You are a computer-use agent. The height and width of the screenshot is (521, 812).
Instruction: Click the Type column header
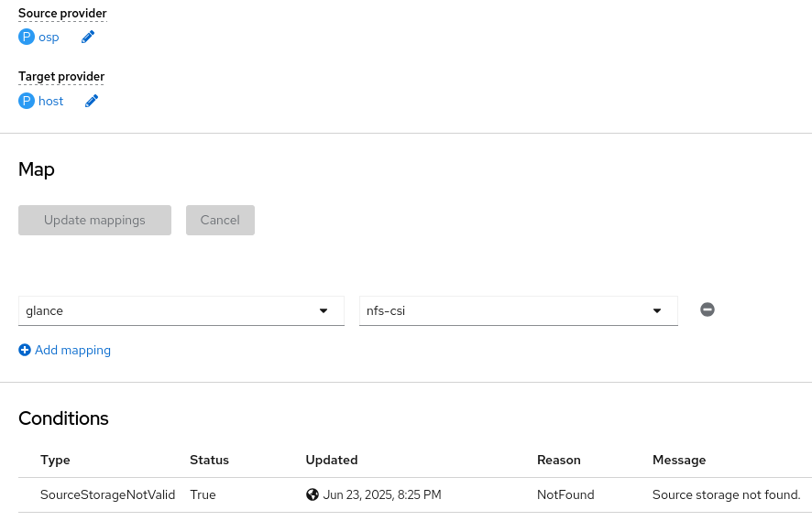(x=55, y=460)
